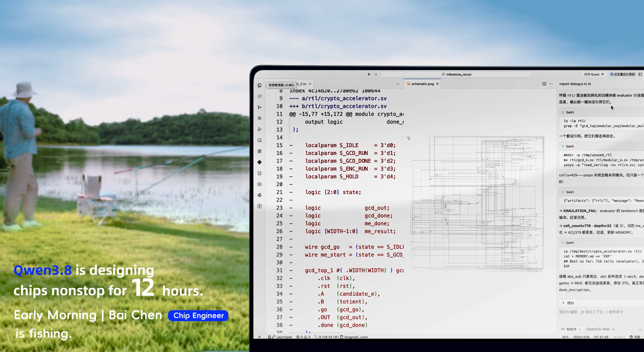Open the Python panel in activity bar

[260, 162]
